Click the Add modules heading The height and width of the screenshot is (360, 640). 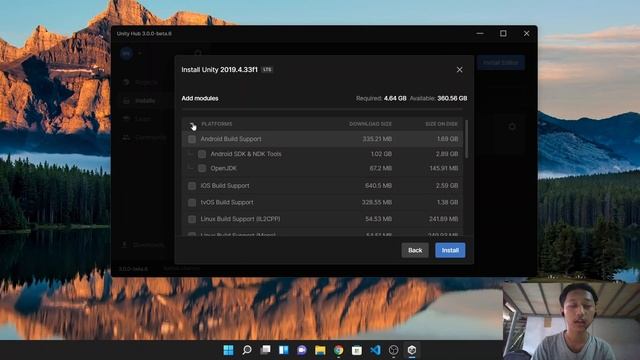point(200,98)
